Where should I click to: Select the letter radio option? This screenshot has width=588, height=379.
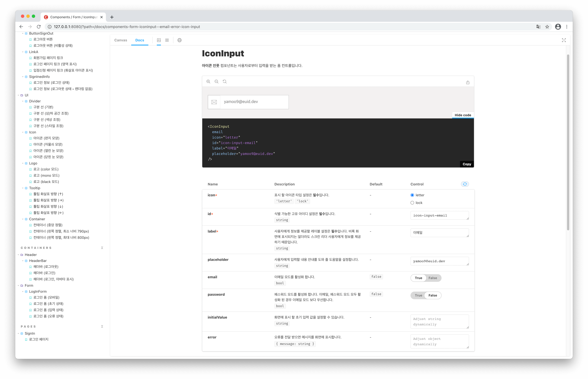click(x=412, y=195)
